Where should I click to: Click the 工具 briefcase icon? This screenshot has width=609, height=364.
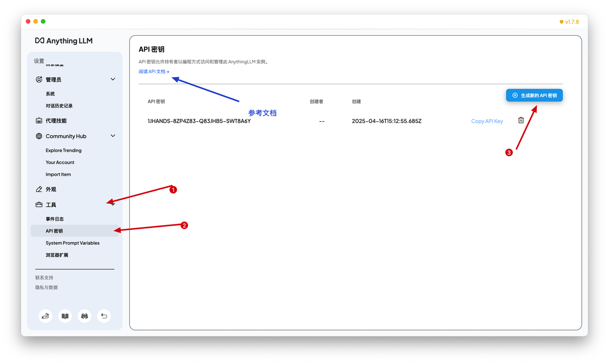tap(39, 205)
